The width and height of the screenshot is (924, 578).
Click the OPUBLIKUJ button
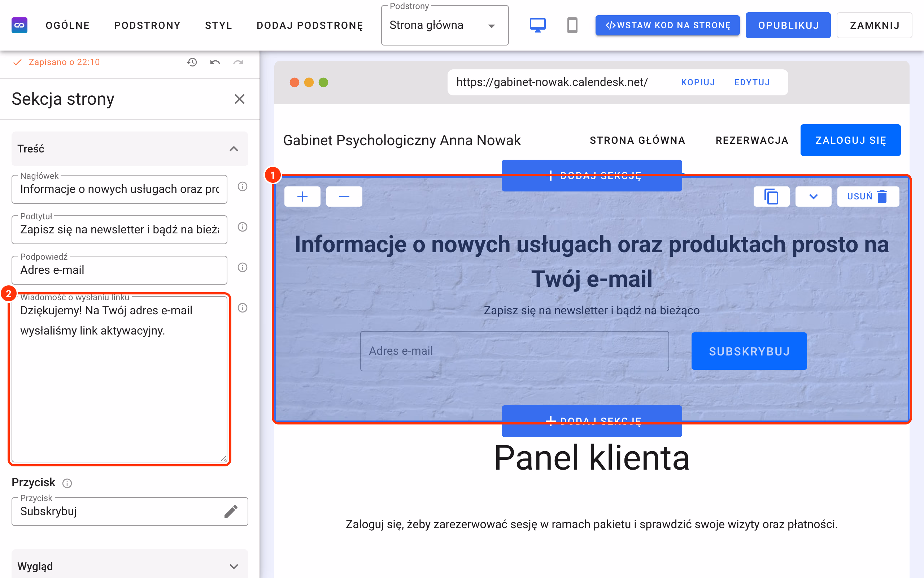tap(788, 25)
